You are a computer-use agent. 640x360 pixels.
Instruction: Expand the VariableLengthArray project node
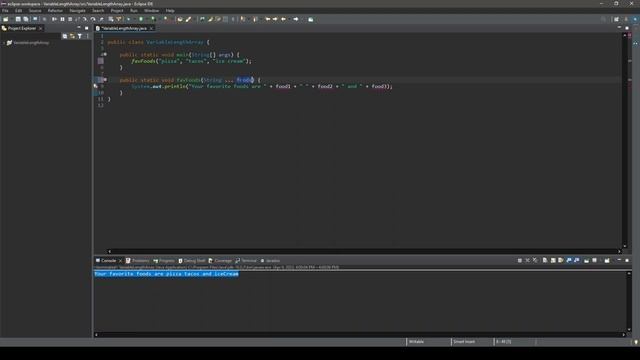pyautogui.click(x=4, y=42)
